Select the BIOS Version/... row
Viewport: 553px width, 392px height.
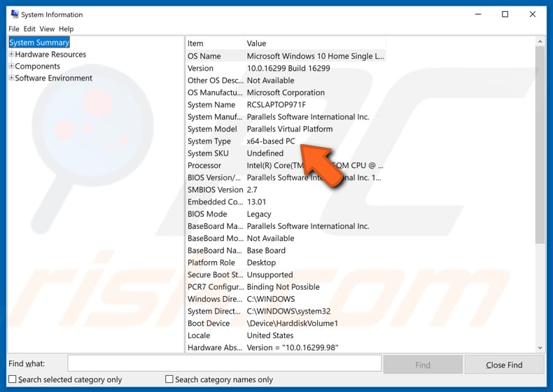pyautogui.click(x=286, y=178)
